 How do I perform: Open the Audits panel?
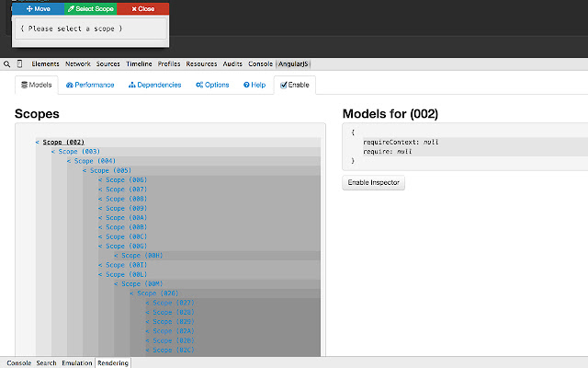coord(232,63)
